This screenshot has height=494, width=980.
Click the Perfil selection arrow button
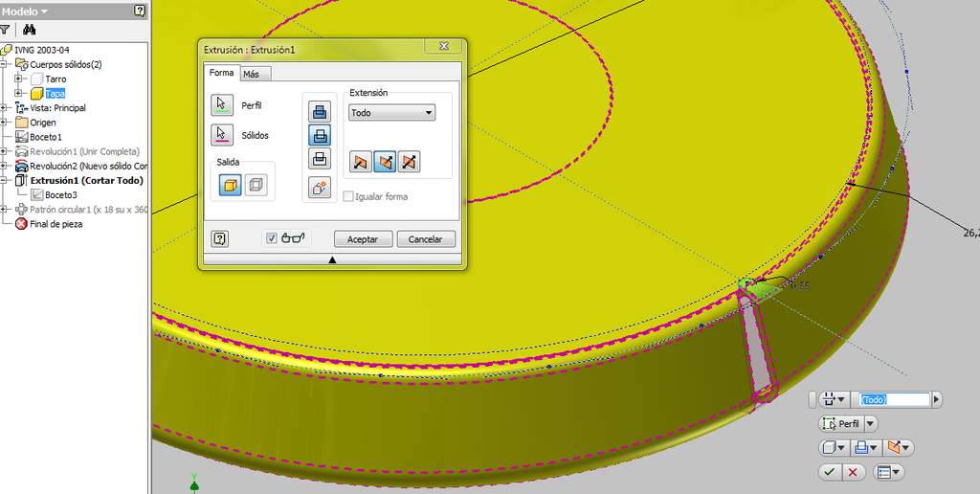coord(222,105)
